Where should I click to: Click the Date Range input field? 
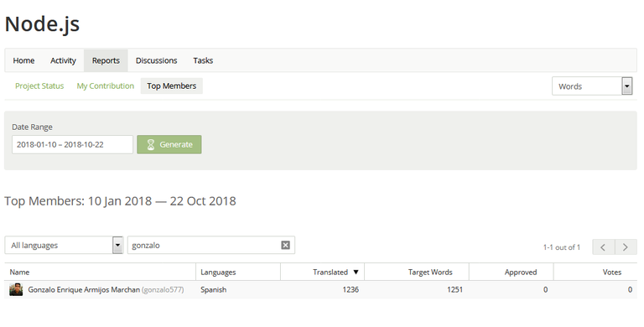(72, 144)
